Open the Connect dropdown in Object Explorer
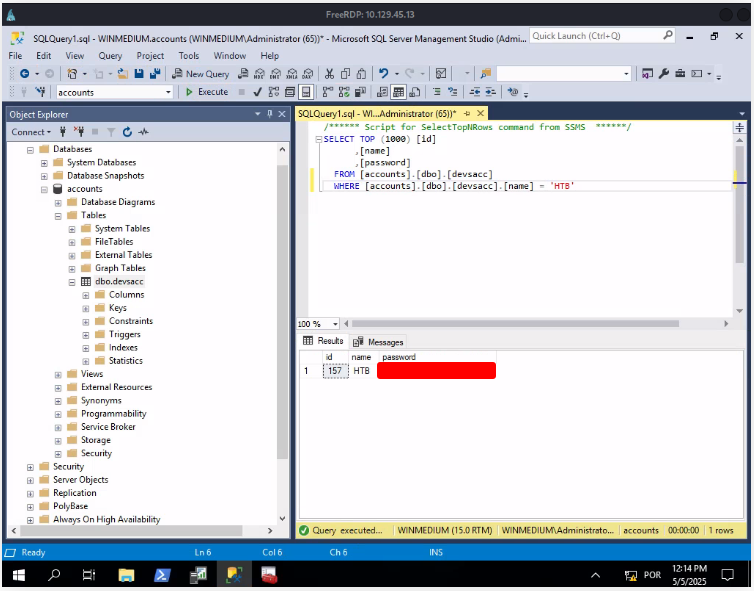This screenshot has width=754, height=591. [30, 132]
